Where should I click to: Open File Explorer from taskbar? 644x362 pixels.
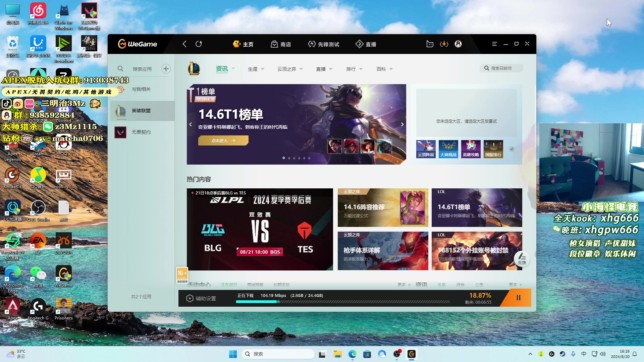pos(337,354)
